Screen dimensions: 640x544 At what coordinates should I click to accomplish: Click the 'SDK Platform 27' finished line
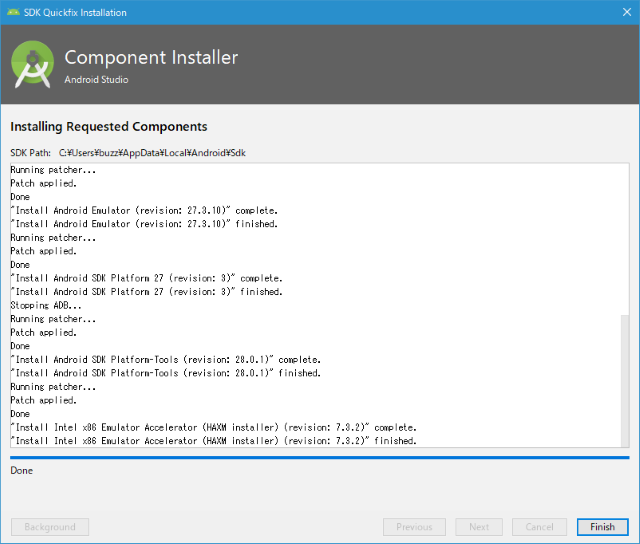coord(147,291)
